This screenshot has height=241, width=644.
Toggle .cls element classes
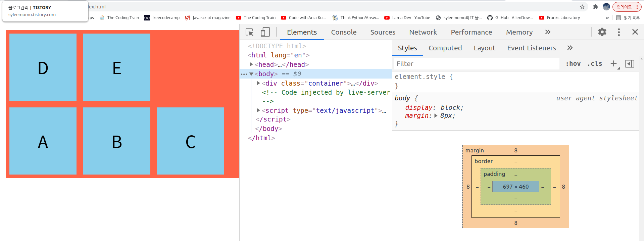595,63
